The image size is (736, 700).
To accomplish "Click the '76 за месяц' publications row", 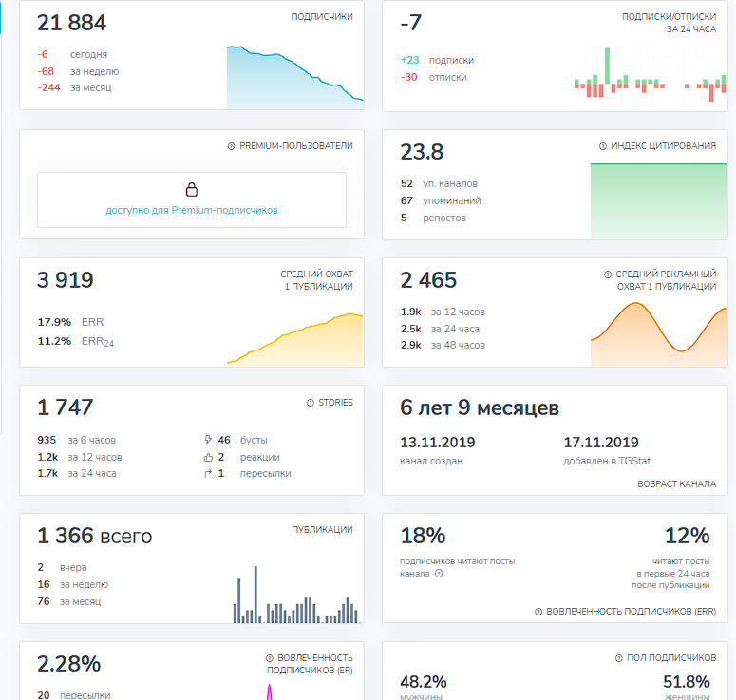I will [x=69, y=601].
